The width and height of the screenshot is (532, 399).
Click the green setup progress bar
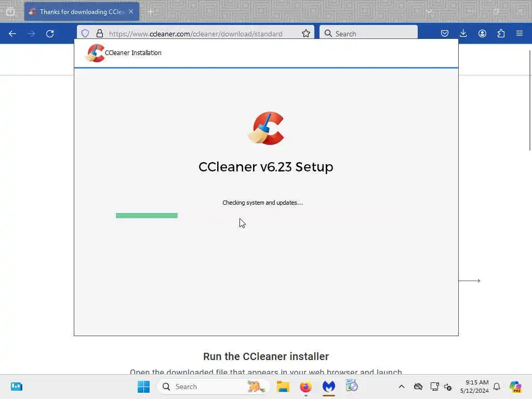point(147,216)
